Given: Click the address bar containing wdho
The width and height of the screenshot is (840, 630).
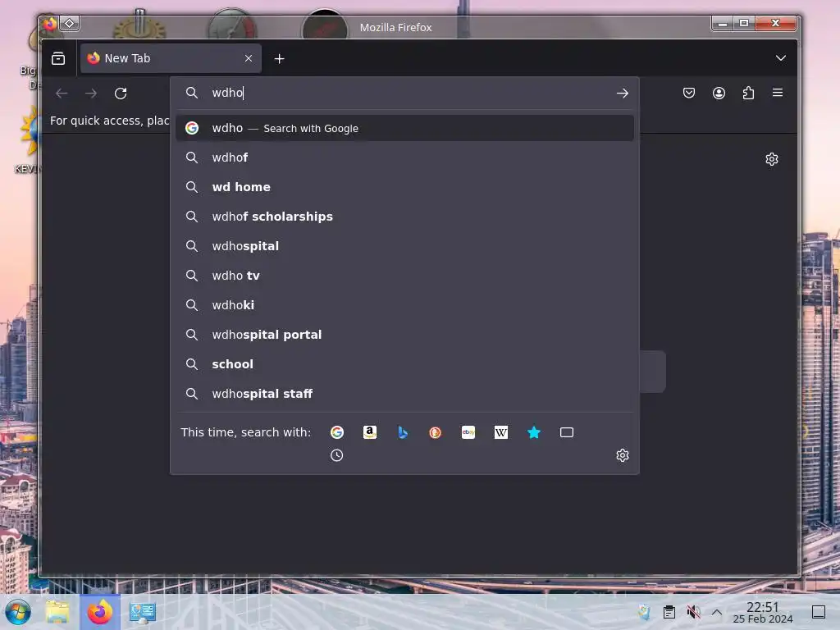Looking at the screenshot, I should click(x=404, y=93).
